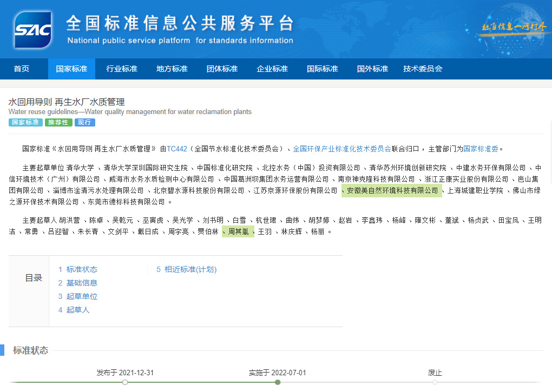Jump to 1 标准状态 section
The width and height of the screenshot is (552, 392).
(x=78, y=269)
